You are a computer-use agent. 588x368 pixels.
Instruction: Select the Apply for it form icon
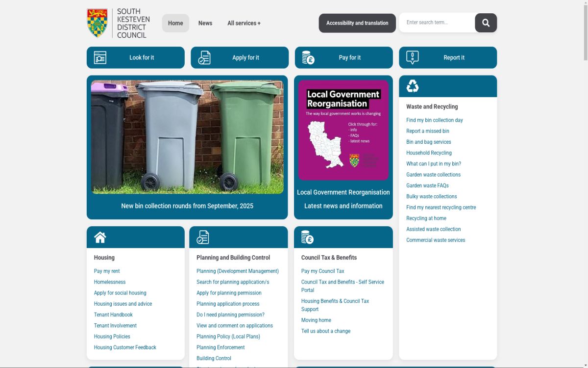point(204,57)
